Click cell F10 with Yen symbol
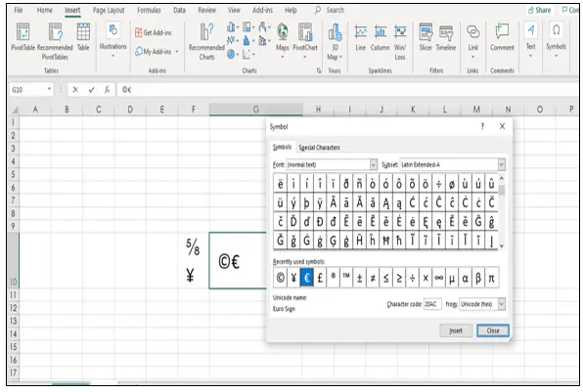Image resolution: width=583 pixels, height=392 pixels. tap(194, 260)
